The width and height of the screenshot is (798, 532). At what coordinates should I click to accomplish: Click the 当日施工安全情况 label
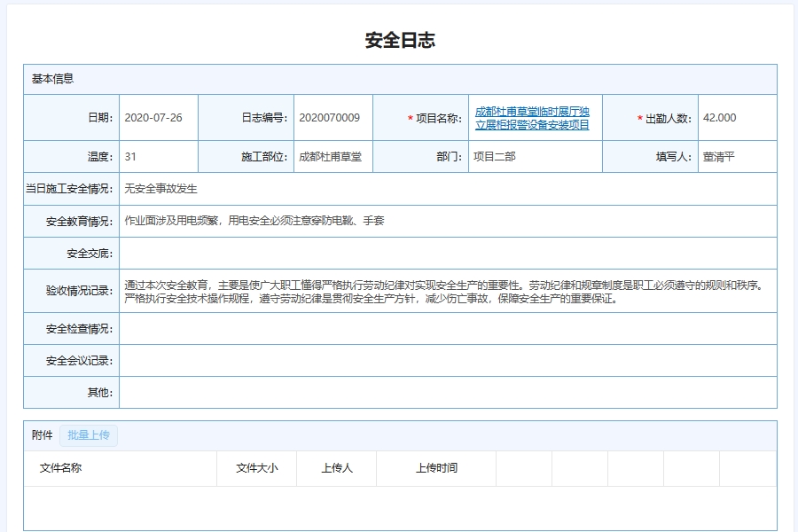click(70, 189)
